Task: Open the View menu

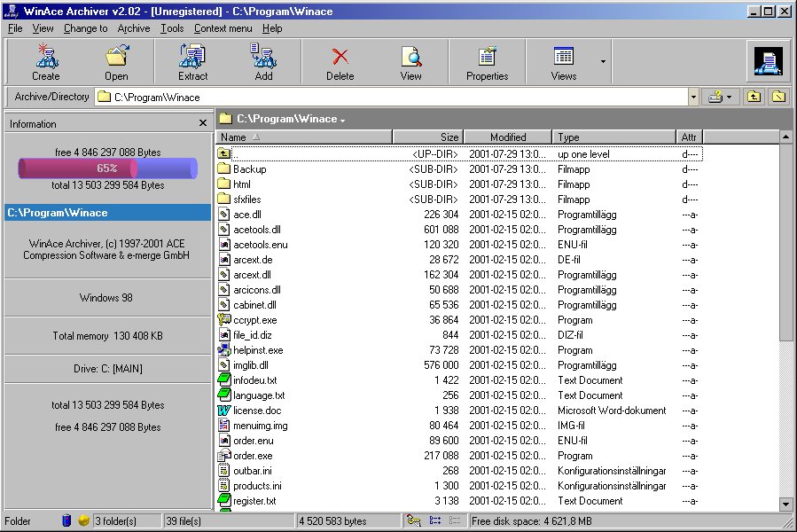Action: (x=43, y=28)
